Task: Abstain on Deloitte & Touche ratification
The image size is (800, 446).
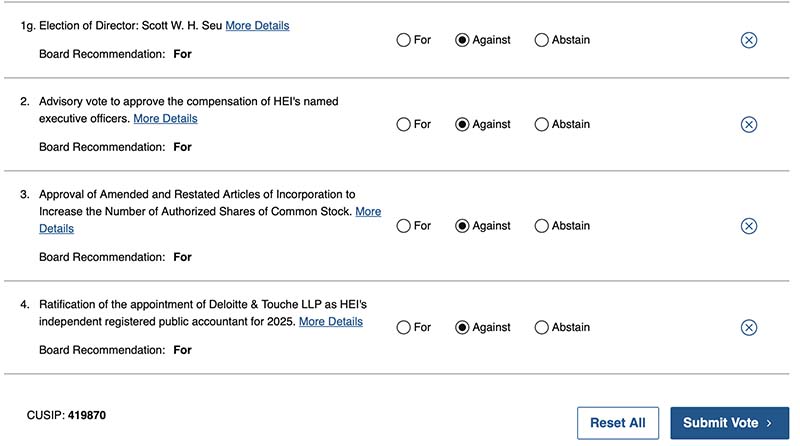Action: (x=542, y=327)
